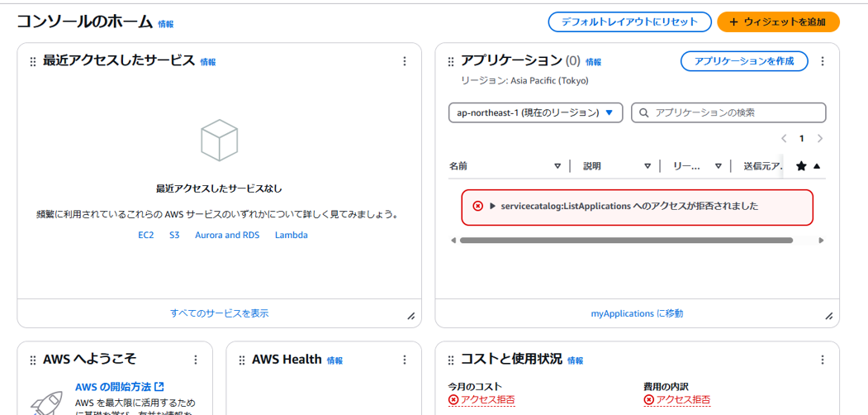Screen dimensions: 868x415
Task: Click scrollbar right arrow in applications table
Action: (822, 241)
